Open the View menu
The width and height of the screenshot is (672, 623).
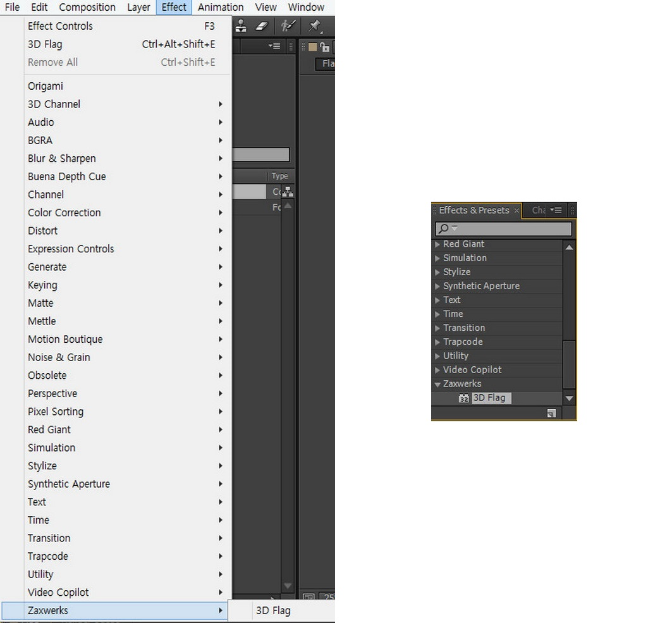pyautogui.click(x=266, y=8)
